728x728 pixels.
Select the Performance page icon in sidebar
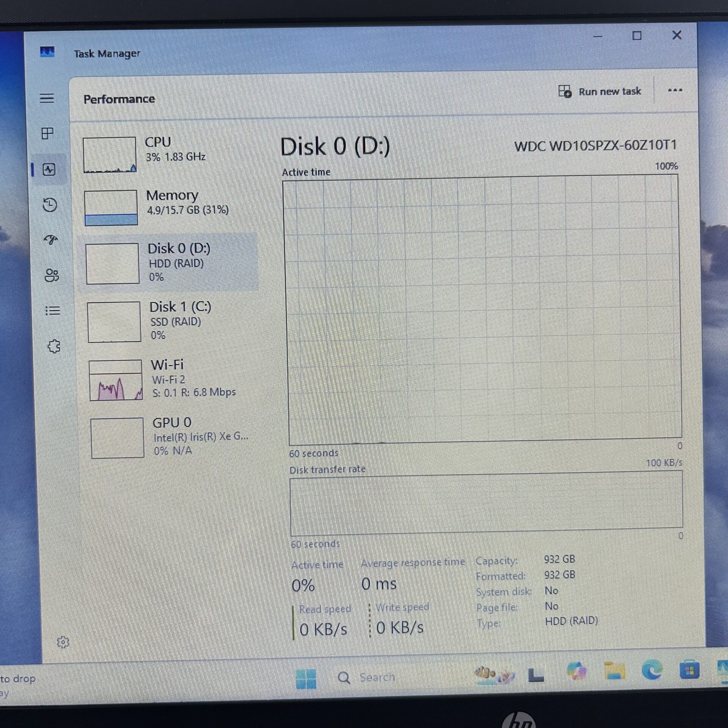[49, 169]
